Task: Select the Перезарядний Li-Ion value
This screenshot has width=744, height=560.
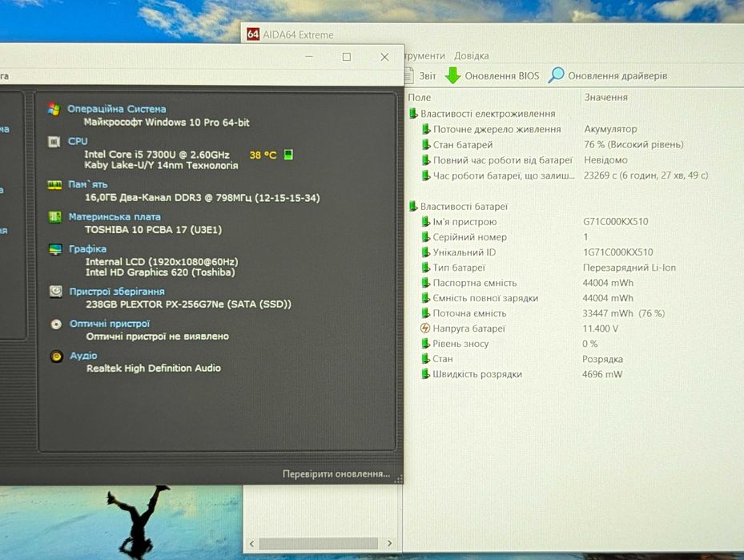Action: click(x=629, y=268)
